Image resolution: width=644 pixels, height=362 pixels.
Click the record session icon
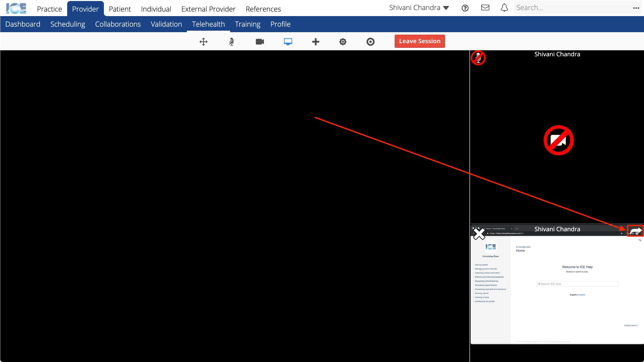pos(371,41)
